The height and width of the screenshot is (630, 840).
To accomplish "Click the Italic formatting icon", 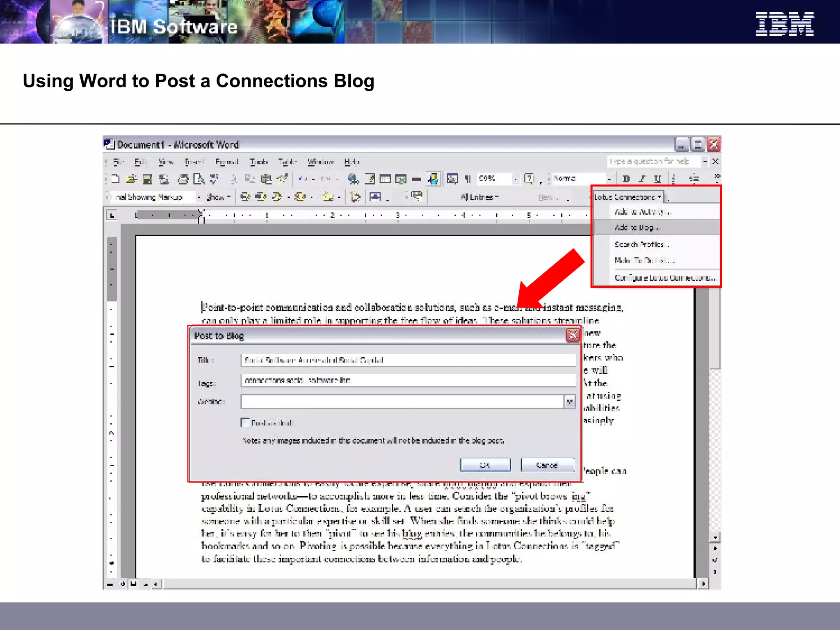I will [642, 179].
